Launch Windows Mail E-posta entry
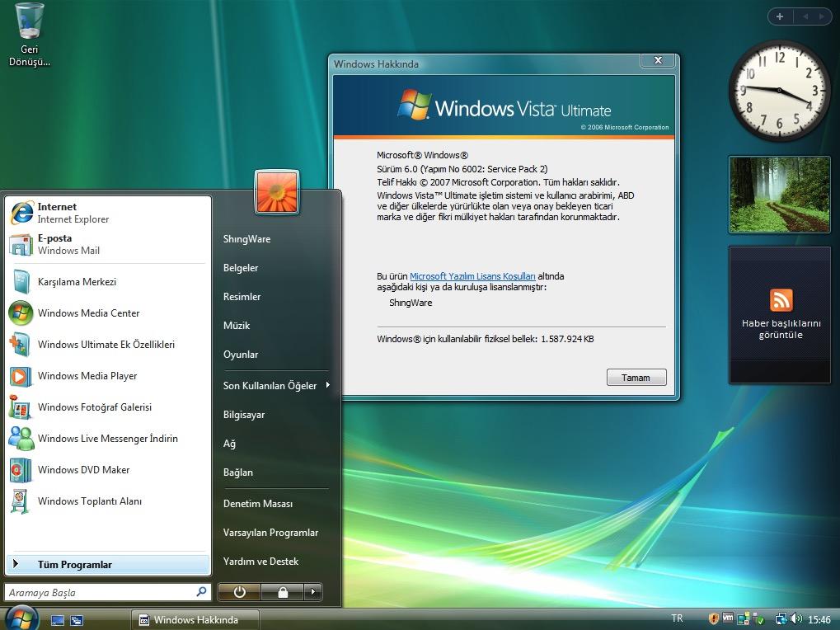The width and height of the screenshot is (840, 630). point(107,244)
